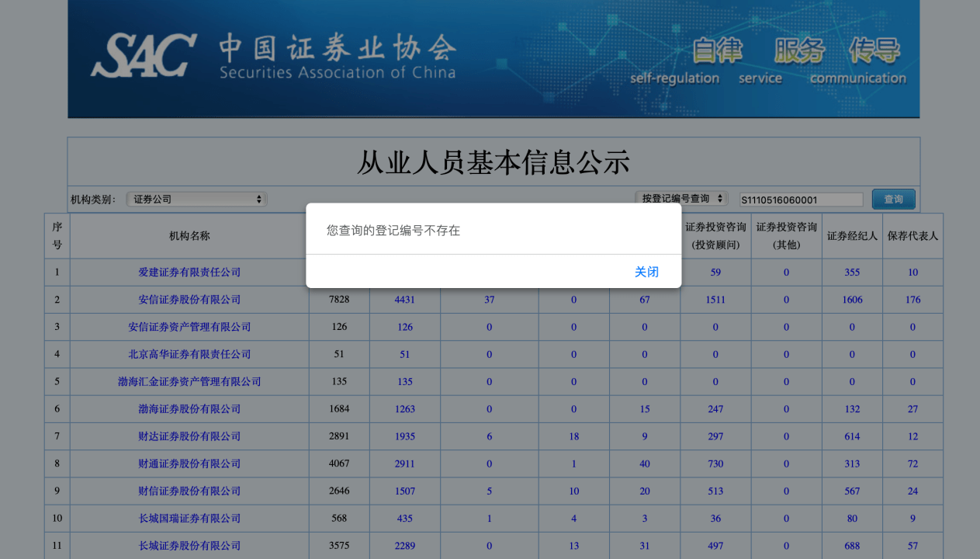The width and height of the screenshot is (980, 559).
Task: Open 爱建证券有限责任公司 link
Action: pos(189,273)
